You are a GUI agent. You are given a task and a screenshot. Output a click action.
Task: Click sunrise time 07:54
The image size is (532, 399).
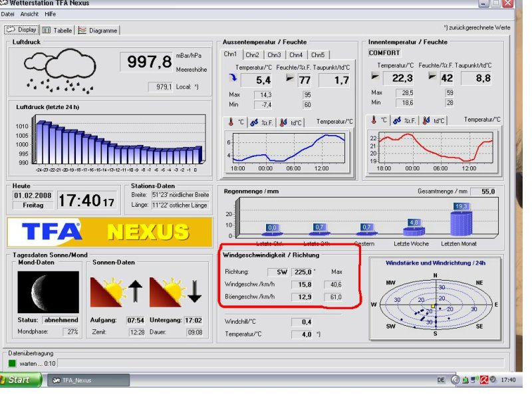136,321
